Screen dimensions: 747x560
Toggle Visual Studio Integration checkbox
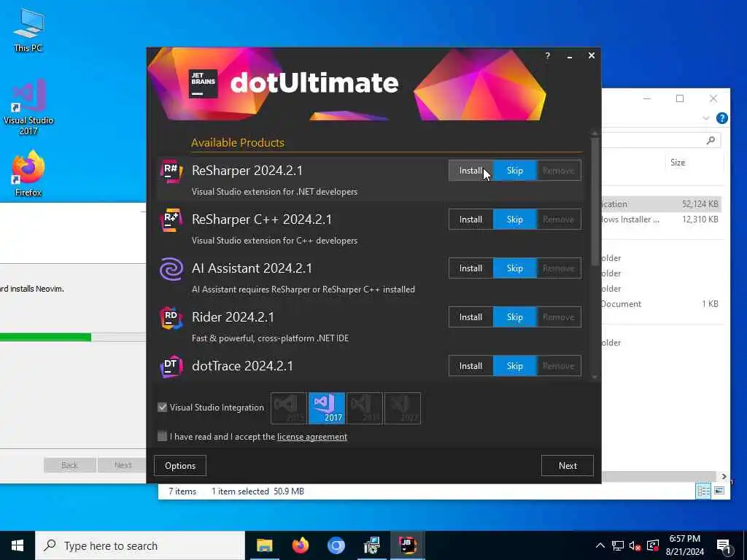click(163, 407)
